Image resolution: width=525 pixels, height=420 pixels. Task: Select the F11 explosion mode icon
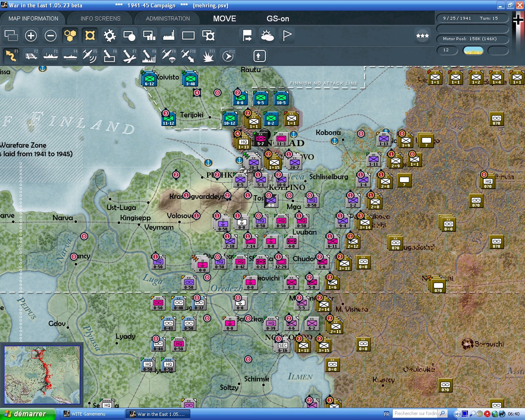pos(208,56)
